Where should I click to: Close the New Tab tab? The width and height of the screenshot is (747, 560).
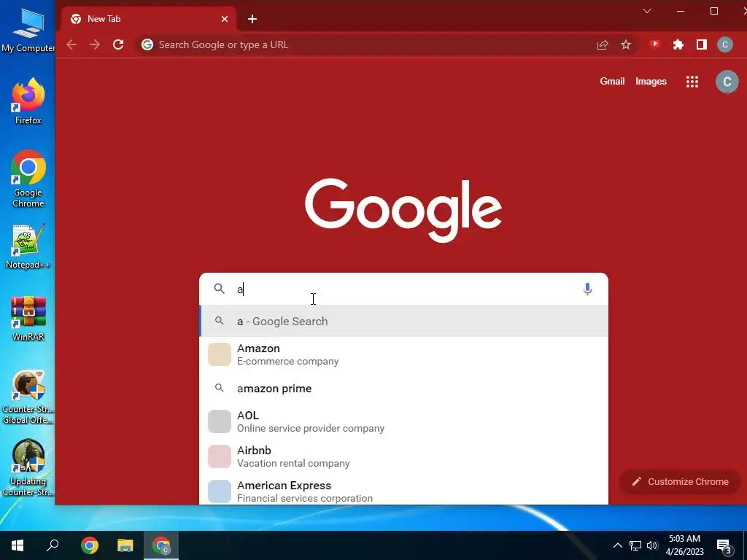point(225,19)
